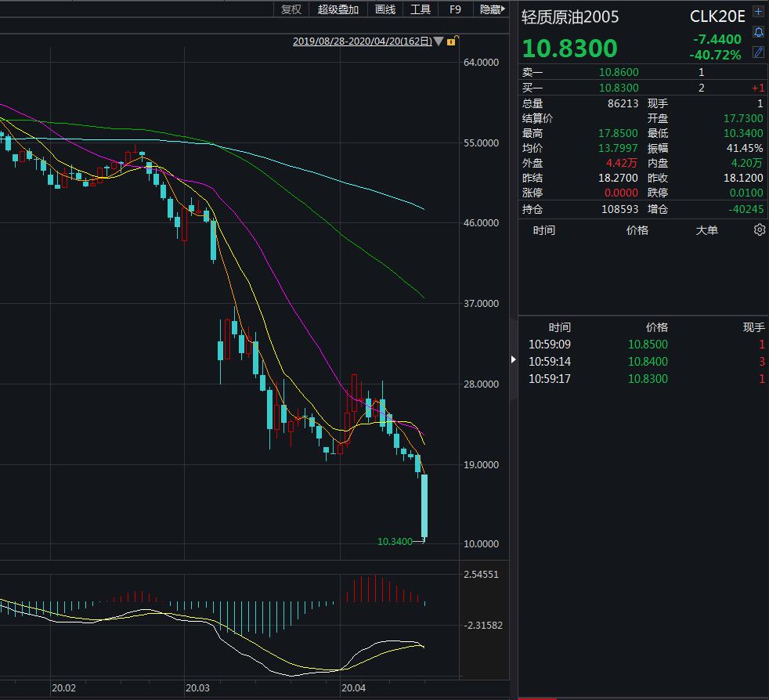Click the last large cyan candlestick
Viewport: 769px width, 700px height.
point(424,505)
